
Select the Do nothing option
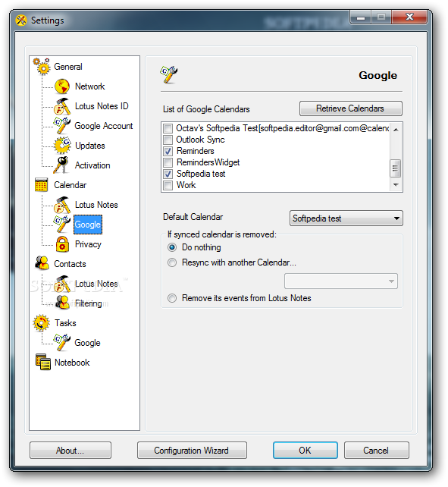pyautogui.click(x=172, y=247)
